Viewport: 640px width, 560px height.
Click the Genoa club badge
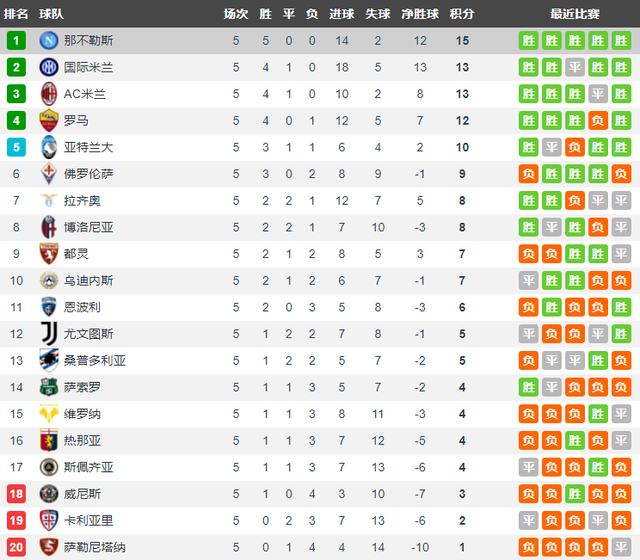coord(49,440)
